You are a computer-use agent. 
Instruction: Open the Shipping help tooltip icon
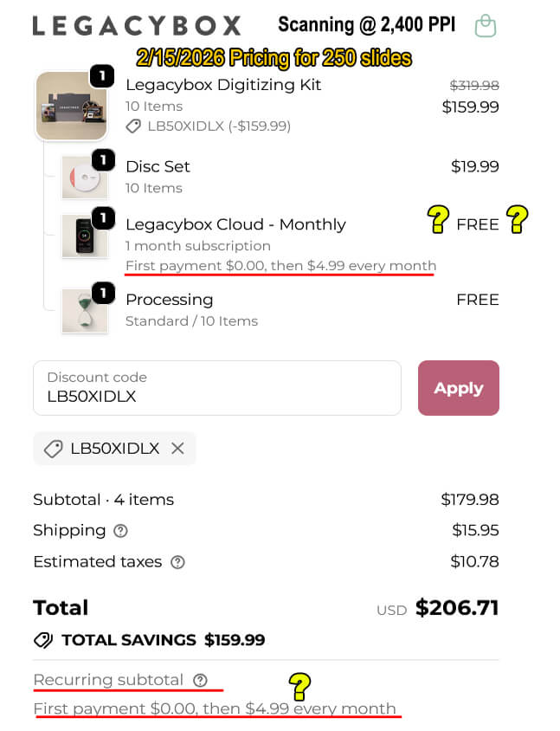pyautogui.click(x=119, y=531)
